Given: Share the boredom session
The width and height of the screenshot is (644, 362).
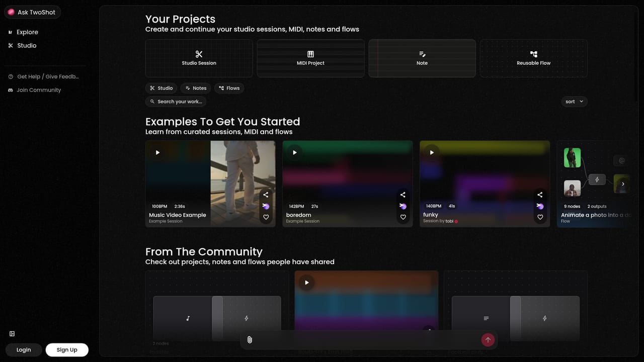Looking at the screenshot, I should click(x=403, y=195).
